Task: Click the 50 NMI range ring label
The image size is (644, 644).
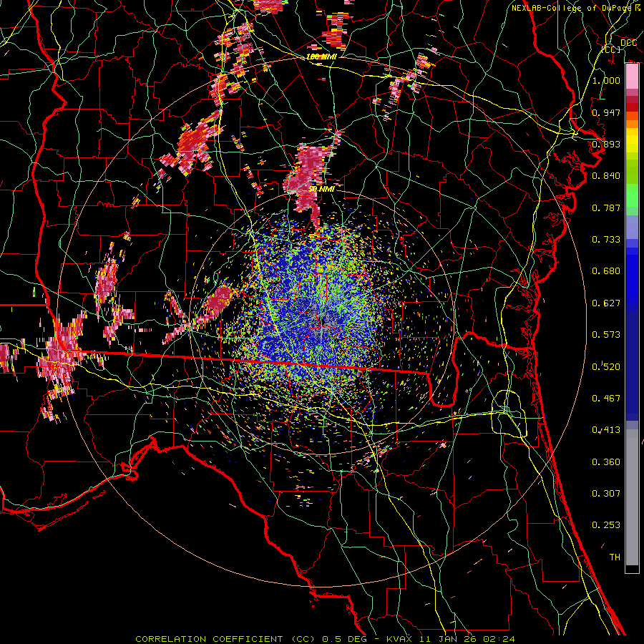Action: point(321,189)
